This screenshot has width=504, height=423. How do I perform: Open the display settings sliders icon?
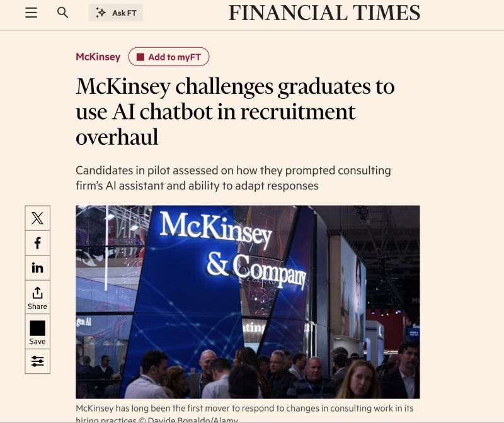click(37, 361)
